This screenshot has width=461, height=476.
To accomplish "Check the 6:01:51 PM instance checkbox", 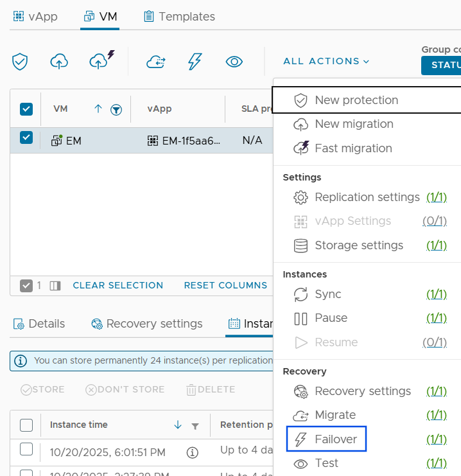I will 26,450.
